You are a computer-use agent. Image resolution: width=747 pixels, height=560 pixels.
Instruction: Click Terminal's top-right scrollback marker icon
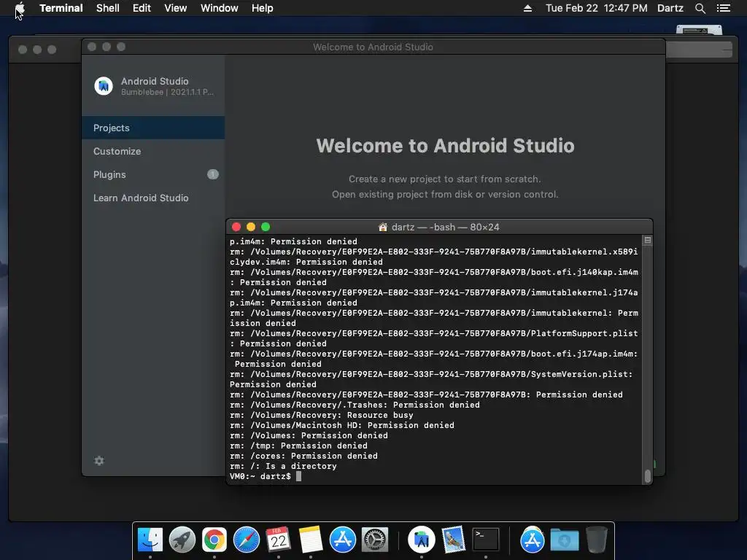(648, 241)
